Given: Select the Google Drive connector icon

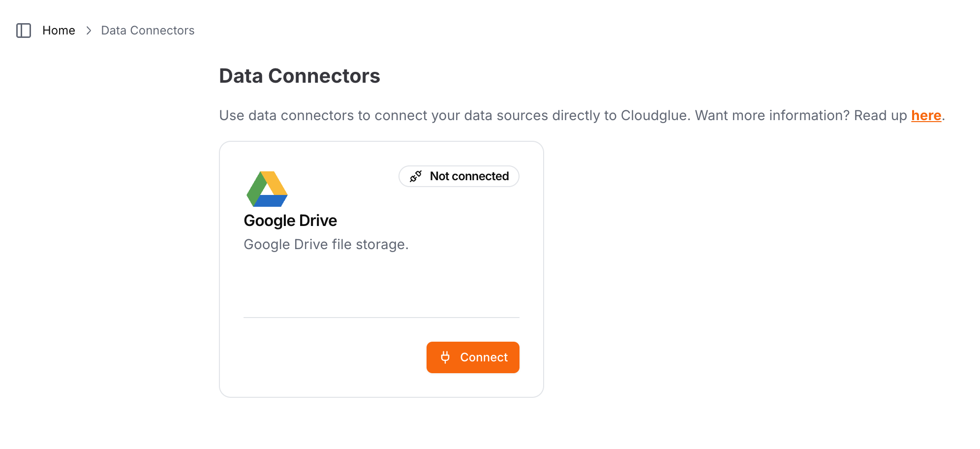Looking at the screenshot, I should point(266,189).
